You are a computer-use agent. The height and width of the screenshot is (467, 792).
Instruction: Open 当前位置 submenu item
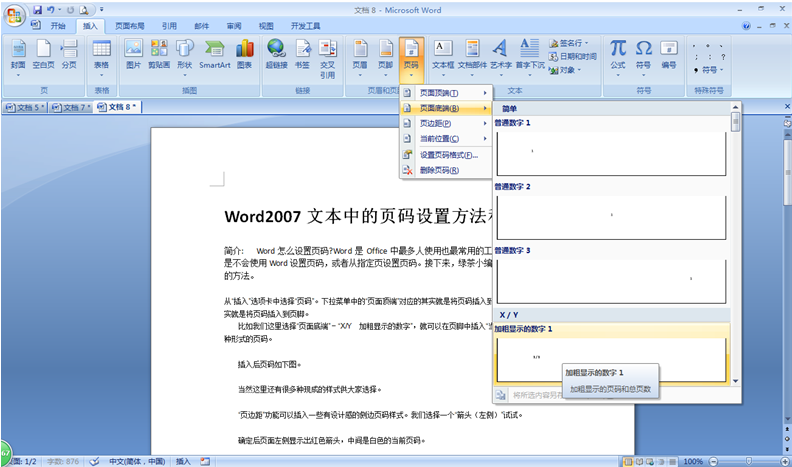(446, 138)
